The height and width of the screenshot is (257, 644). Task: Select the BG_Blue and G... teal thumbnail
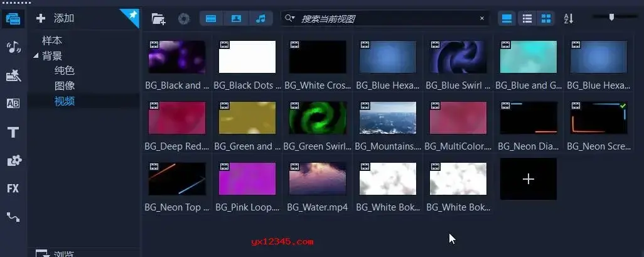point(528,57)
